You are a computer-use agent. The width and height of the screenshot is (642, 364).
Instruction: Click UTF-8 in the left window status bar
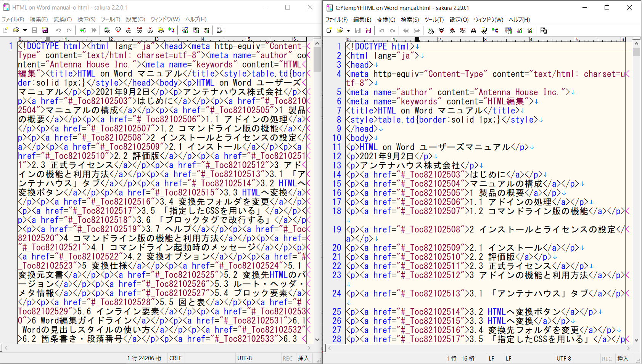tap(245, 358)
